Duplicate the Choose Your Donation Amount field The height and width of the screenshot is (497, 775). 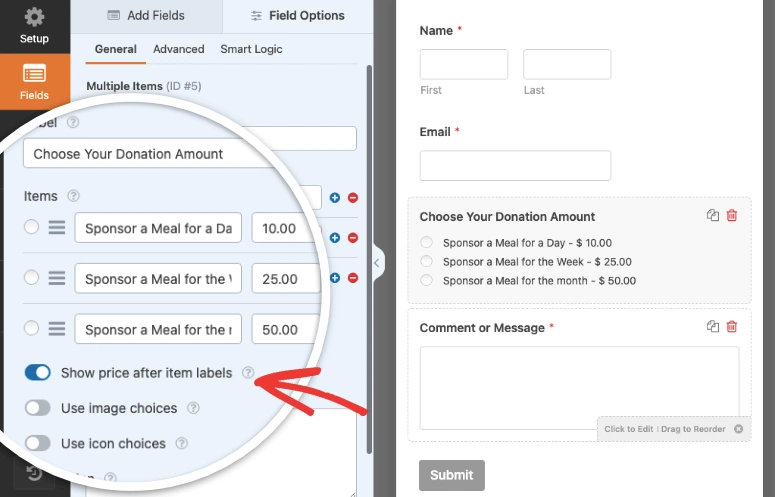(713, 215)
